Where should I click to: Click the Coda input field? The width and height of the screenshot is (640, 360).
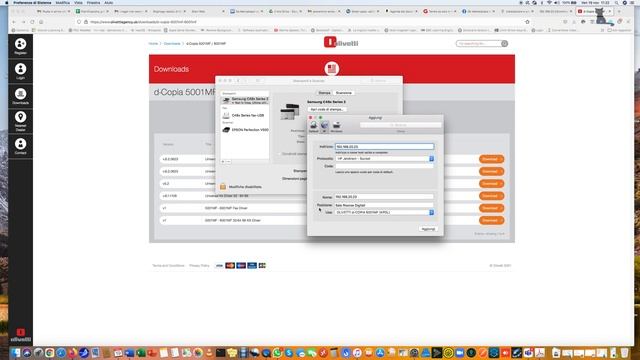coord(384,166)
